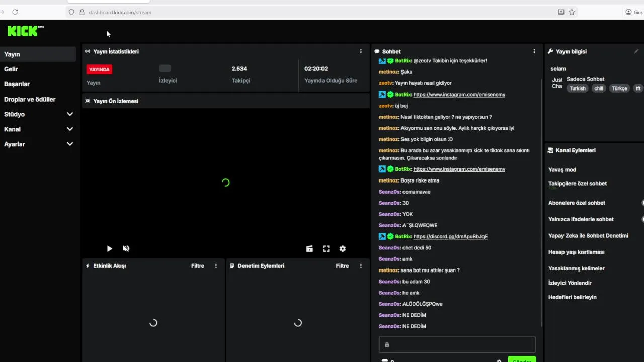Open Hedefleri belirleyin

tap(573, 297)
